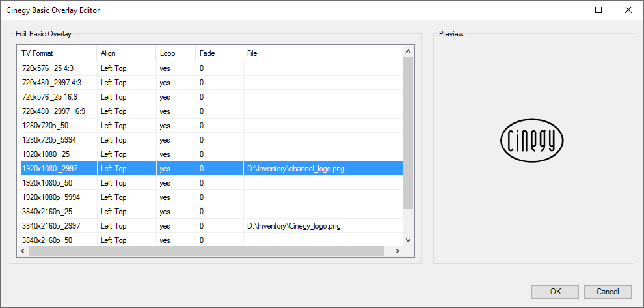Click the File column header
The height and width of the screenshot is (308, 644).
323,53
